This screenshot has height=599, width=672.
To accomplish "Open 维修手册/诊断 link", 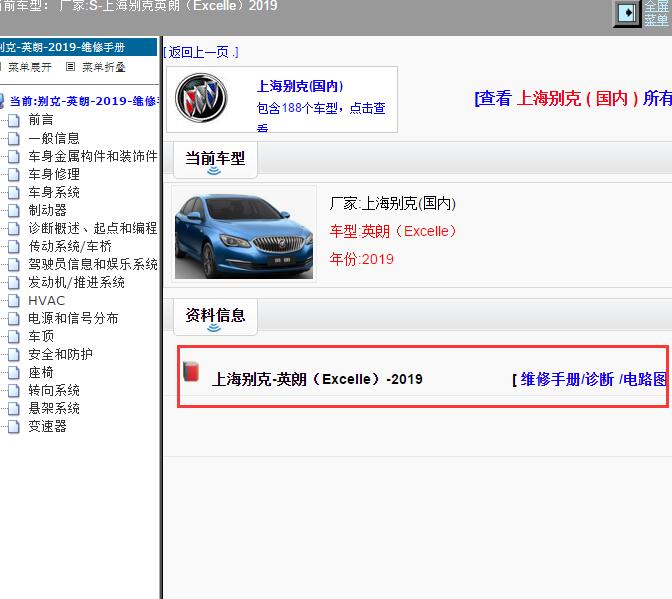I will click(x=567, y=379).
